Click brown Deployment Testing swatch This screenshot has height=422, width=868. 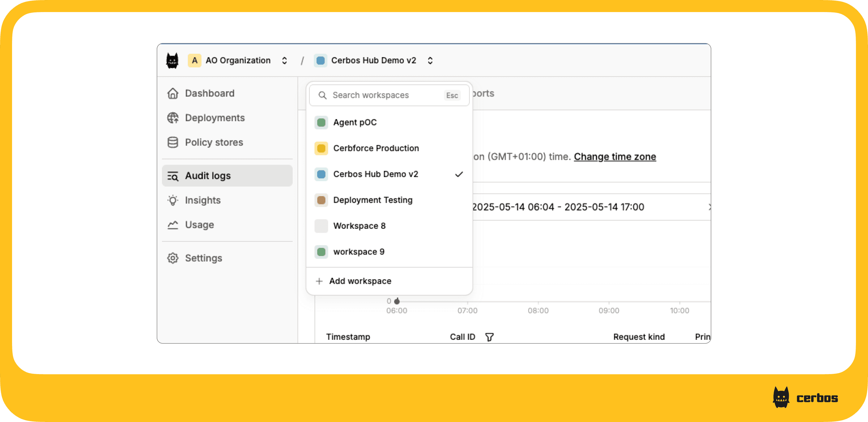321,200
